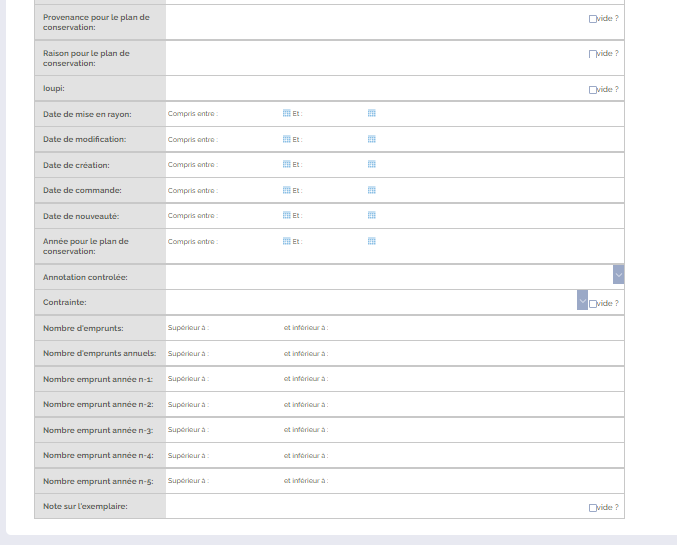Click the 'Date de nouveauté:' label
The image size is (677, 545).
coord(81,216)
